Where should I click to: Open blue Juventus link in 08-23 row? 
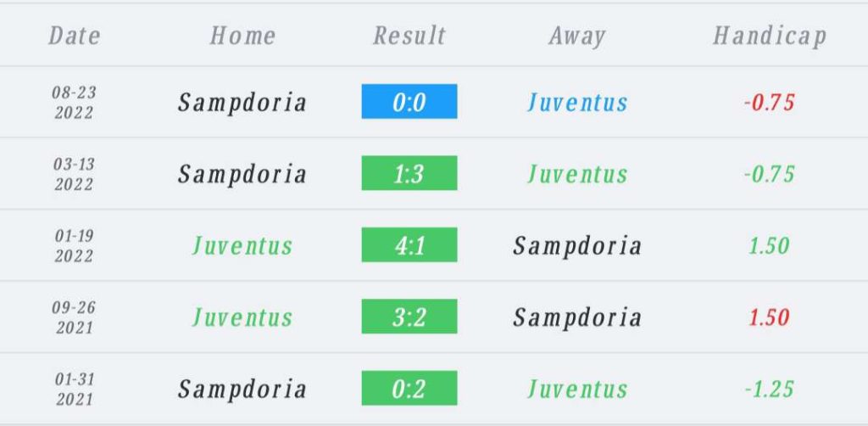(x=576, y=103)
